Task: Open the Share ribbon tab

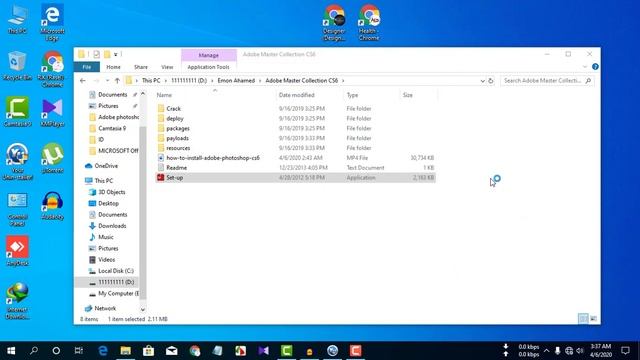Action: pos(141,67)
